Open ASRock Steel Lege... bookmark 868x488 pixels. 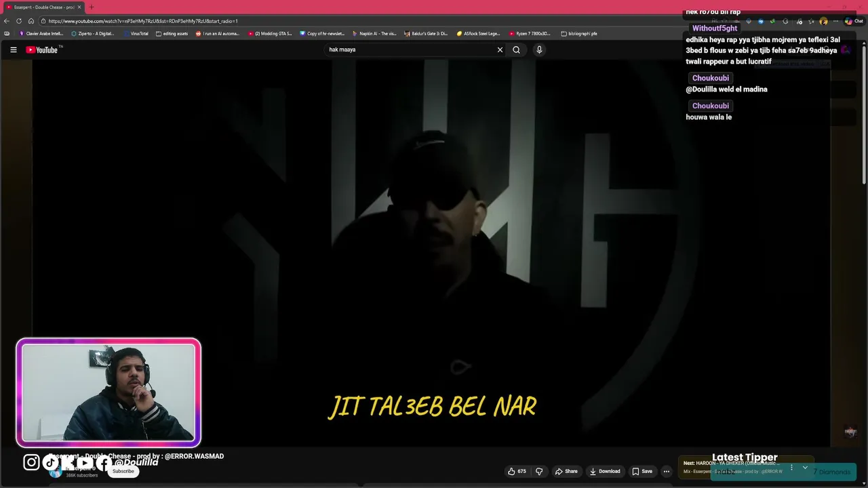click(478, 33)
